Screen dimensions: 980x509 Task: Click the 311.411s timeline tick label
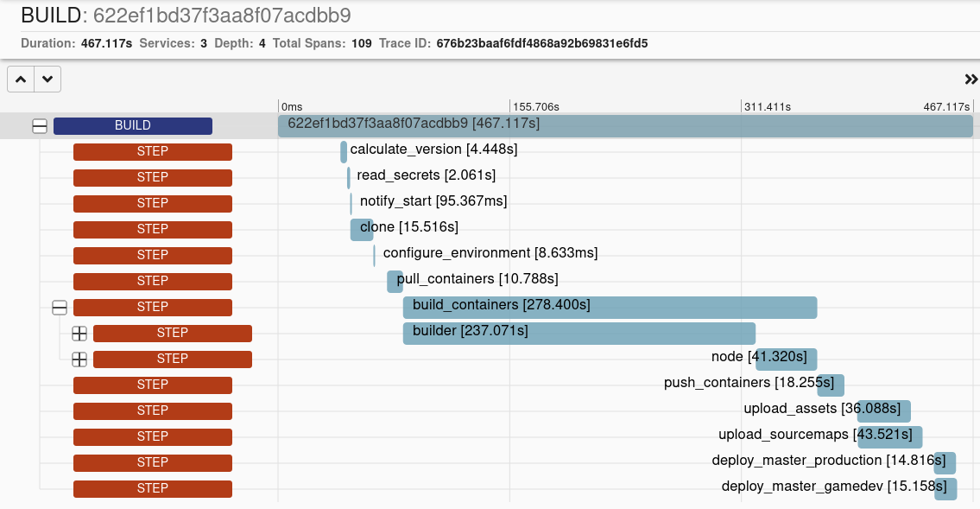(x=768, y=107)
